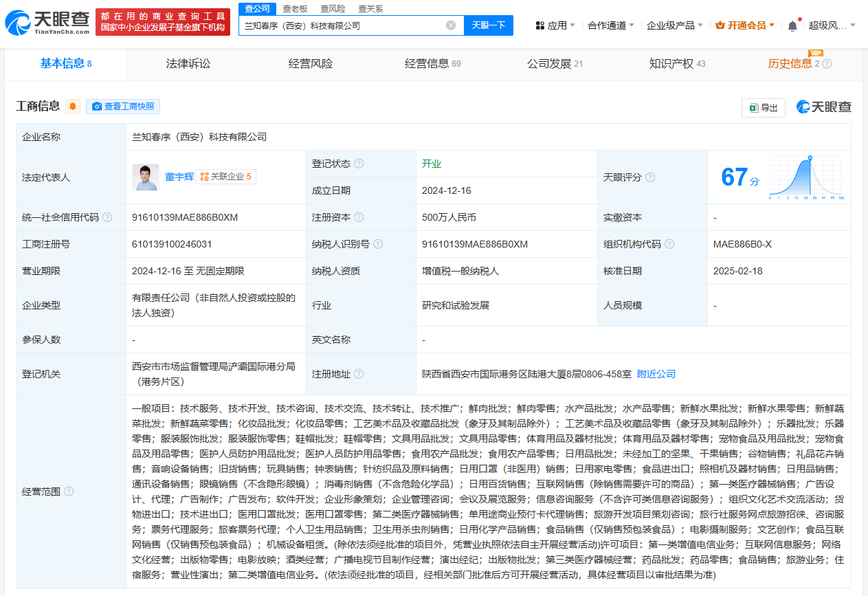Click the help icon beside 经营范围
Screen dimensions: 868x596
(69, 492)
